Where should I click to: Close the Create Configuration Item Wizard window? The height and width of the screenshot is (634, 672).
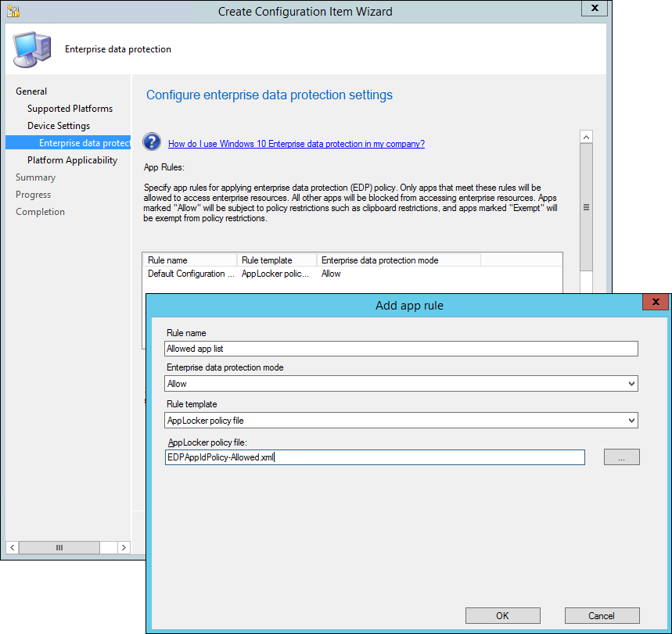pyautogui.click(x=595, y=9)
